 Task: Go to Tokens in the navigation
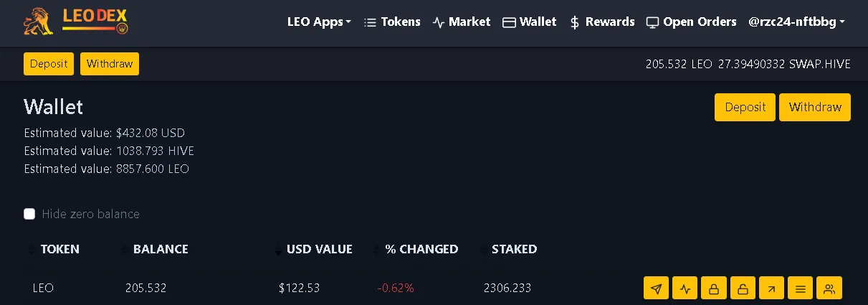pos(392,22)
